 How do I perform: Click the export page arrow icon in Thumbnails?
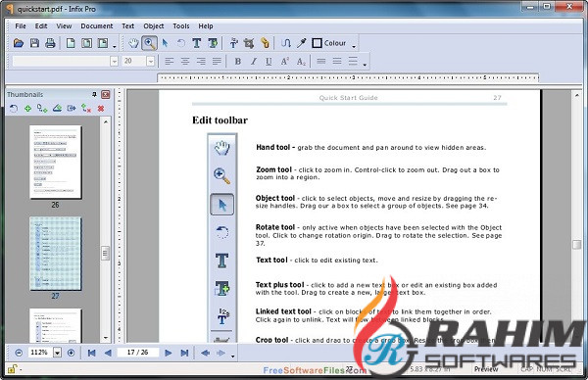click(72, 109)
